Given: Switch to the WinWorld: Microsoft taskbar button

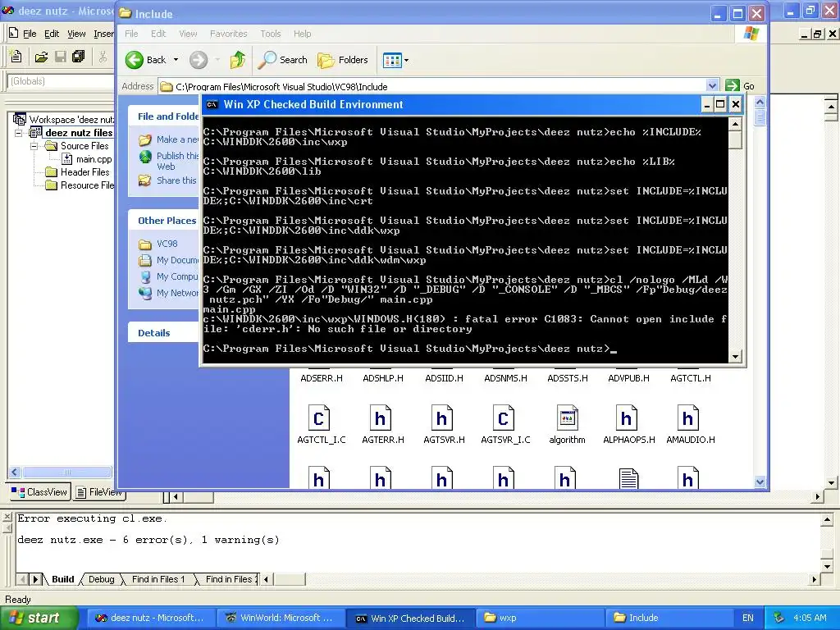Looking at the screenshot, I should click(281, 618).
